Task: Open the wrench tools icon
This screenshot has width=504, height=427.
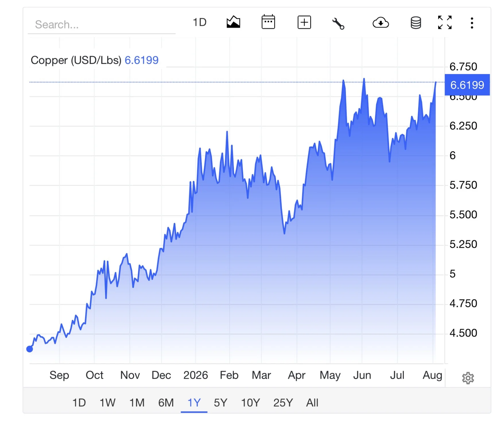Action: [x=338, y=23]
